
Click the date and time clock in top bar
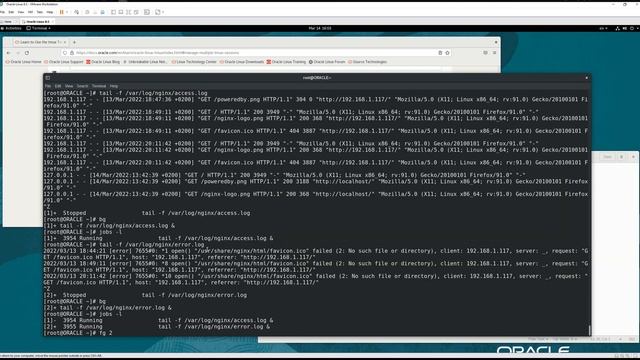[x=320, y=29]
